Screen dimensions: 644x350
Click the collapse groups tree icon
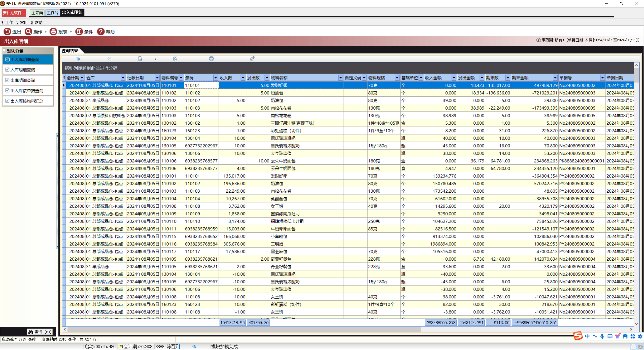click(x=109, y=59)
